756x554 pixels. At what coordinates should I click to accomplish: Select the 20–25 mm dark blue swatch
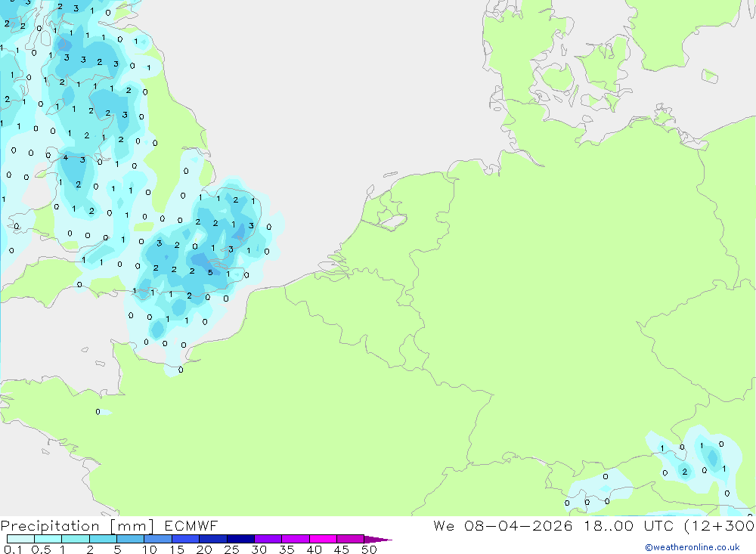(212, 539)
